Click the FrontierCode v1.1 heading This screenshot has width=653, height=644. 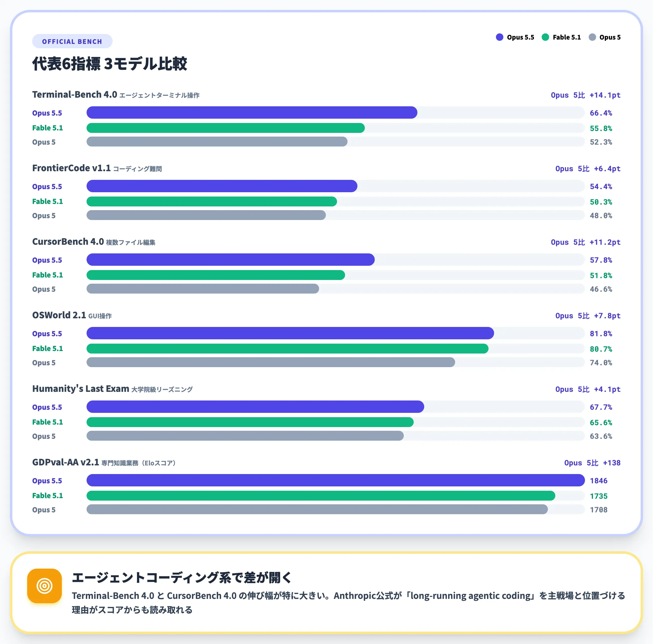tap(71, 168)
